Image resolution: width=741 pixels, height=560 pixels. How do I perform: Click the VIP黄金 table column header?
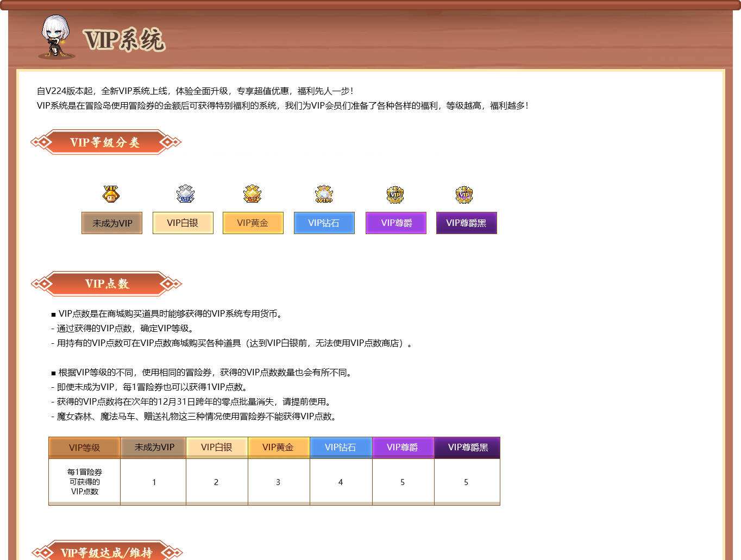click(x=278, y=448)
